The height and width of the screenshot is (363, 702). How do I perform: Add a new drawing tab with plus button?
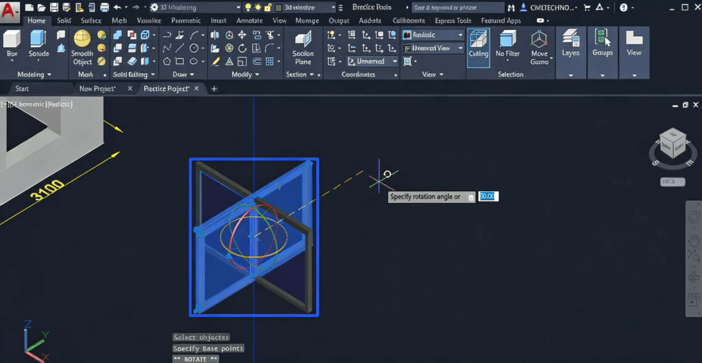click(214, 89)
